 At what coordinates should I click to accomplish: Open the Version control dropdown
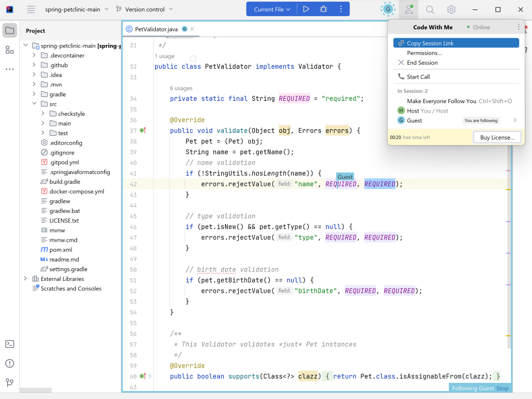click(145, 9)
